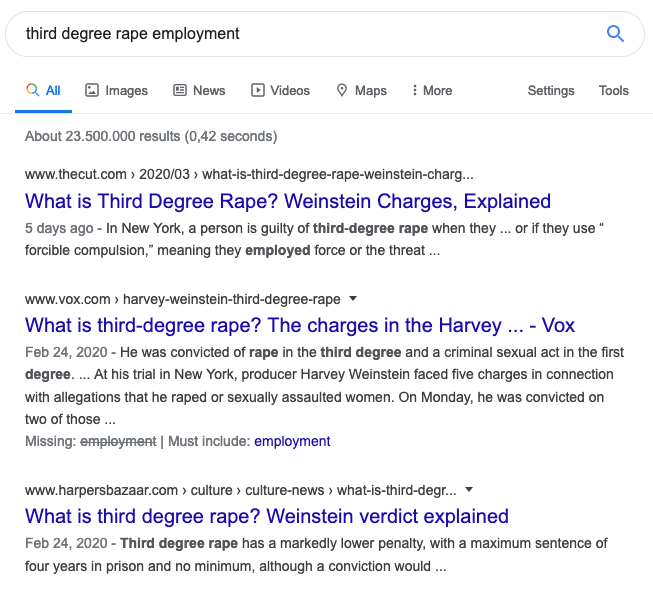Click the blue search magnifier icon
Viewport: 653px width, 598px height.
point(615,34)
